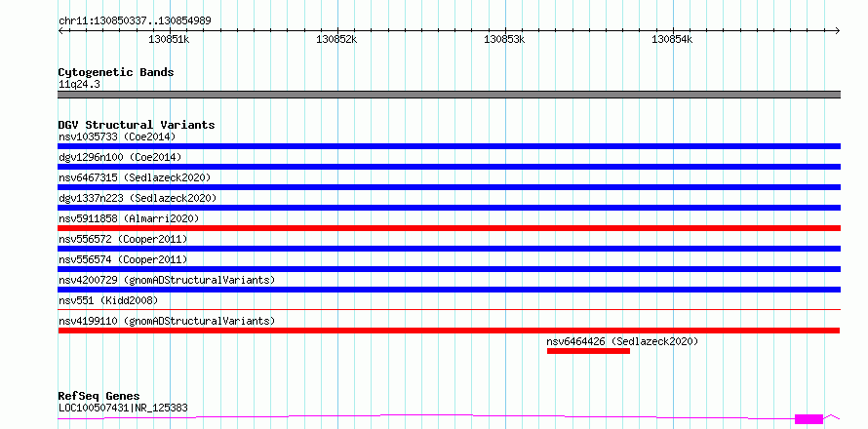The width and height of the screenshot is (868, 429).
Task: Click the magenta exon block of LOC100507431
Action: point(809,418)
